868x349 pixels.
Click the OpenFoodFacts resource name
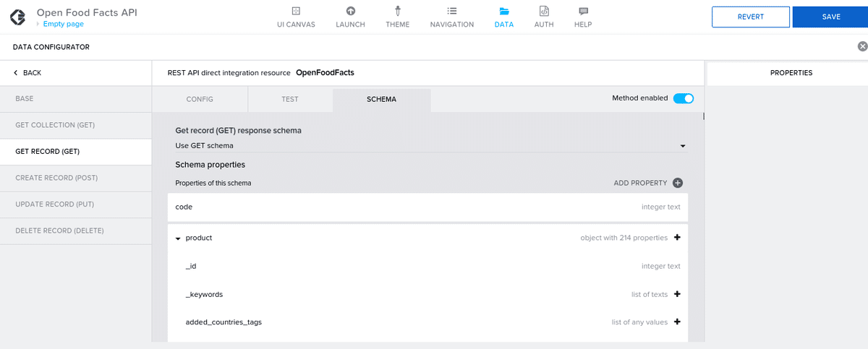(325, 73)
